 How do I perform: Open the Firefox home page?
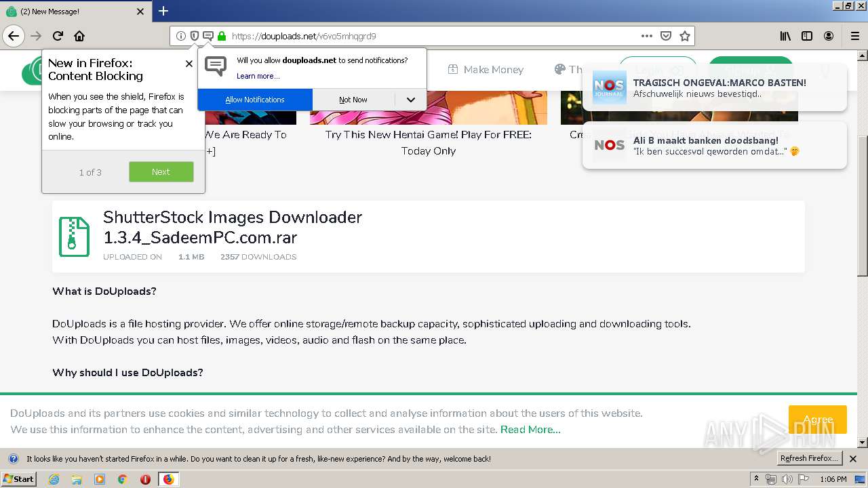79,36
